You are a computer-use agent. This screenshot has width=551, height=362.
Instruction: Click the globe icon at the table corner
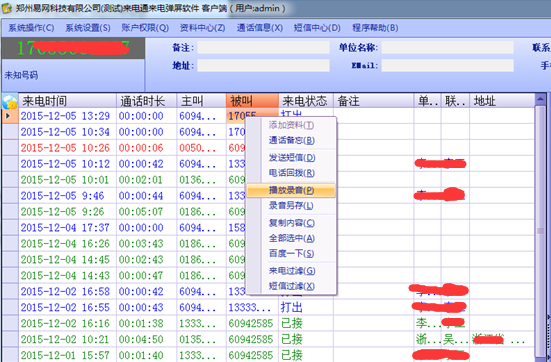pos(10,101)
